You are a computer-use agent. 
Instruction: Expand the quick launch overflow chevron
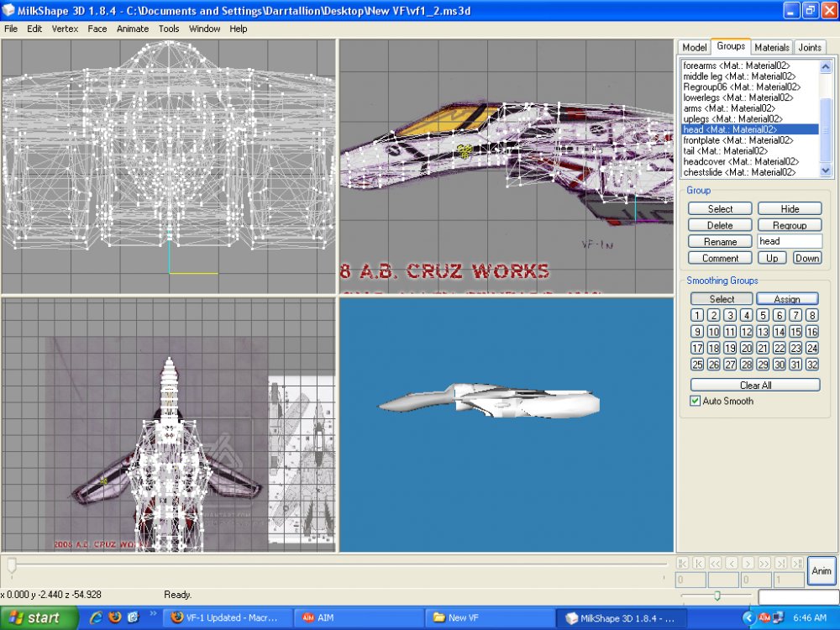(x=153, y=614)
